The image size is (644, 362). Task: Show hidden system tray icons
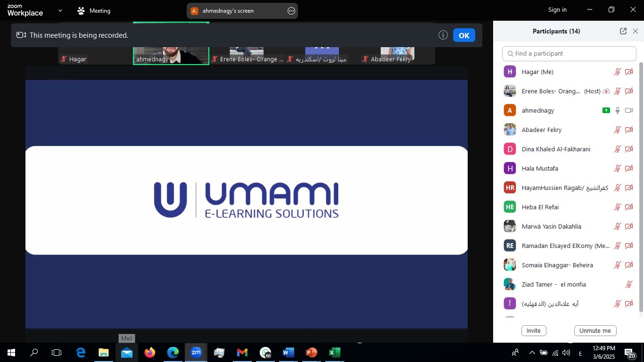[532, 353]
